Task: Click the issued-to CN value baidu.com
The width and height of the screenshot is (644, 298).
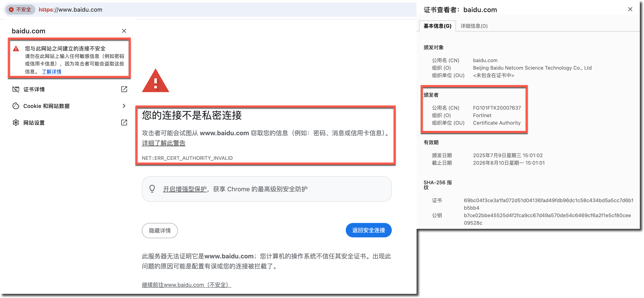Action: 485,60
